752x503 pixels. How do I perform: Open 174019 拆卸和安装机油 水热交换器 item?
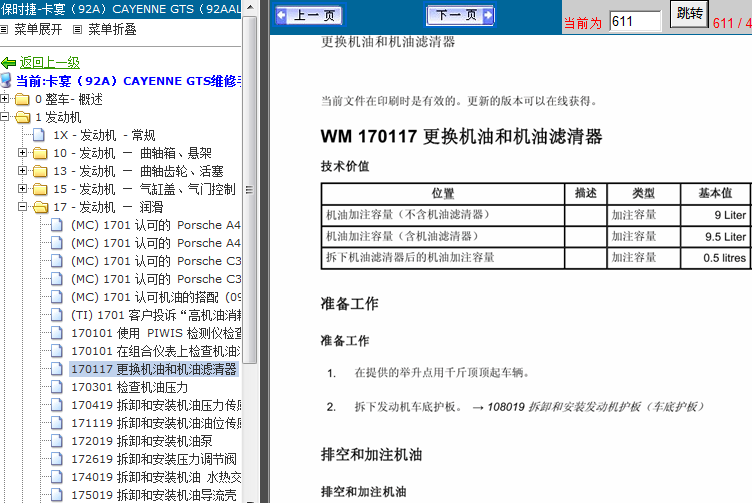click(156, 477)
